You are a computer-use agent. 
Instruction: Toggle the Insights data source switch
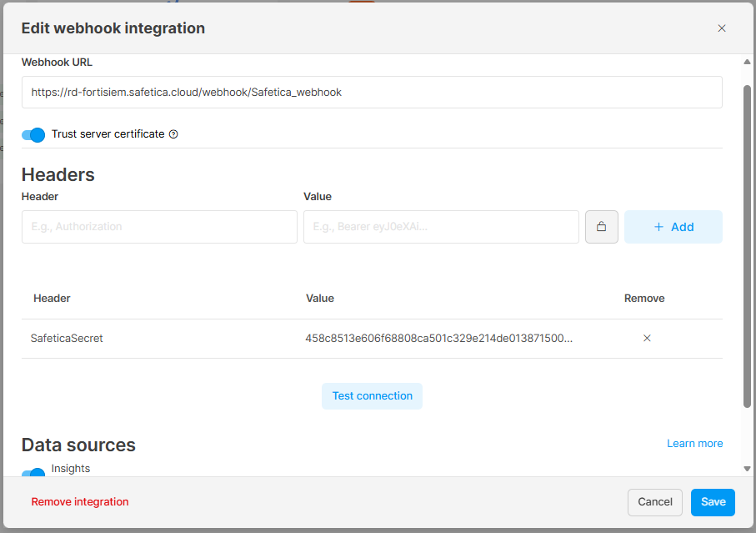[33, 473]
